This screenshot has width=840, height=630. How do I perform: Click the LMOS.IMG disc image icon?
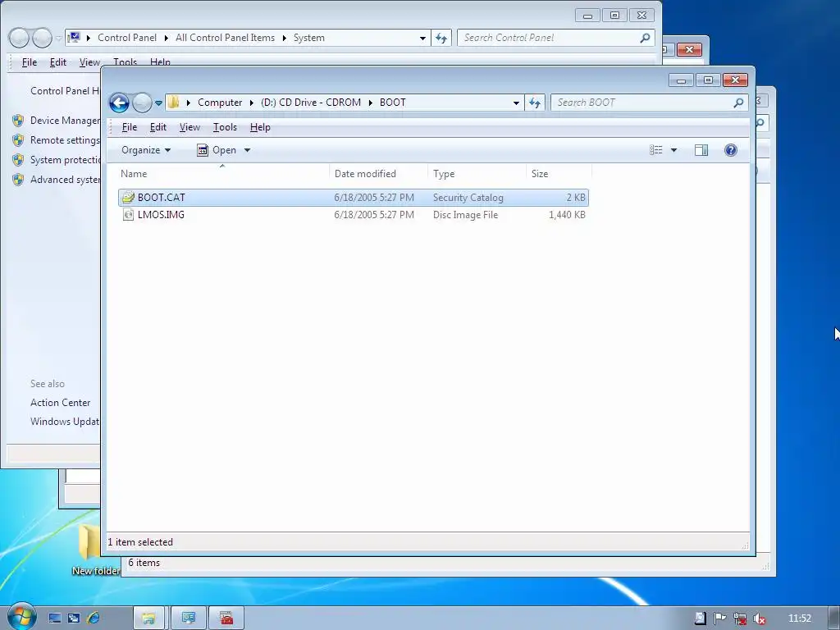pyautogui.click(x=128, y=215)
